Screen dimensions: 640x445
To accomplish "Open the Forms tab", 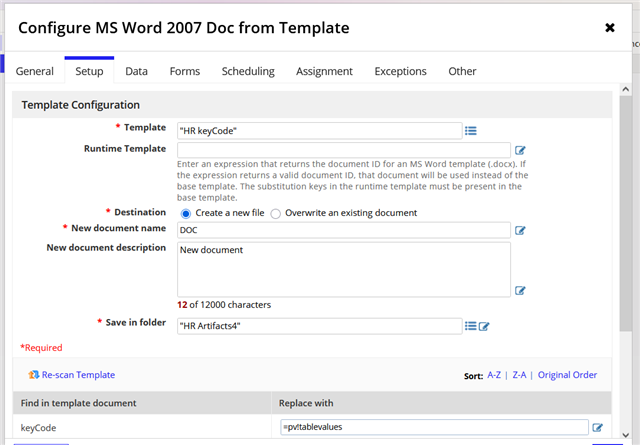I will coord(185,71).
